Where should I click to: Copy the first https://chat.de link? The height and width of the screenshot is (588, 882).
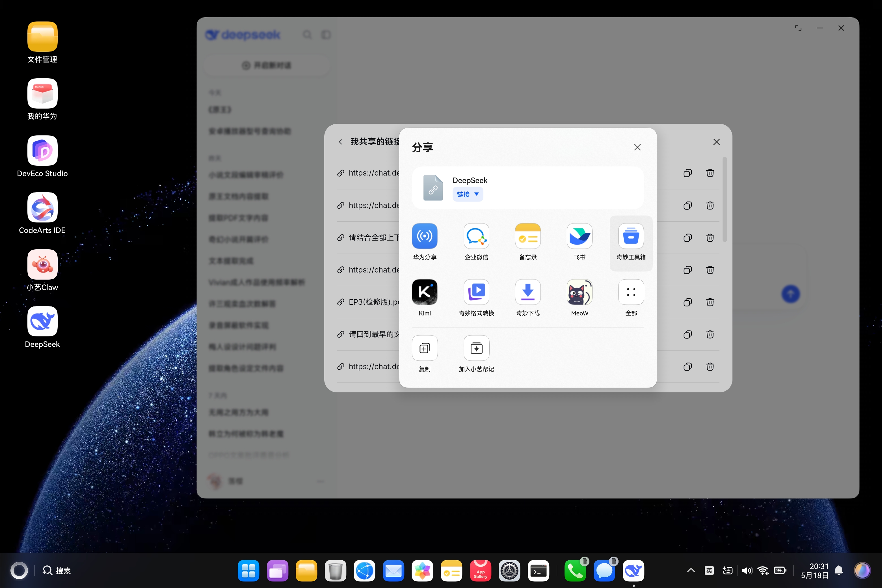click(688, 173)
